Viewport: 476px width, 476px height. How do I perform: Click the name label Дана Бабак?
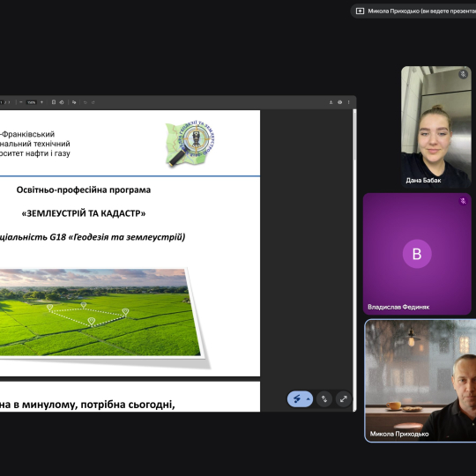coord(423,181)
